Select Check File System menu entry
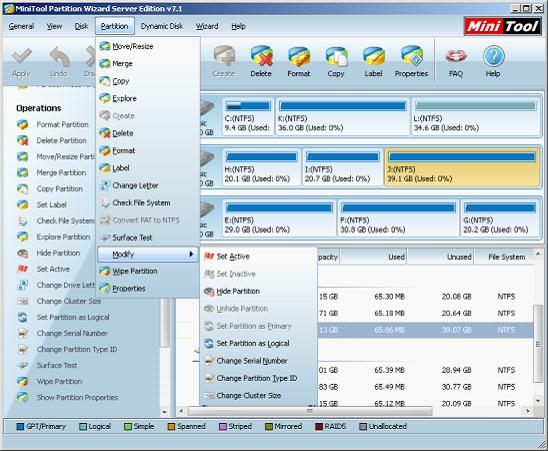 click(x=141, y=203)
